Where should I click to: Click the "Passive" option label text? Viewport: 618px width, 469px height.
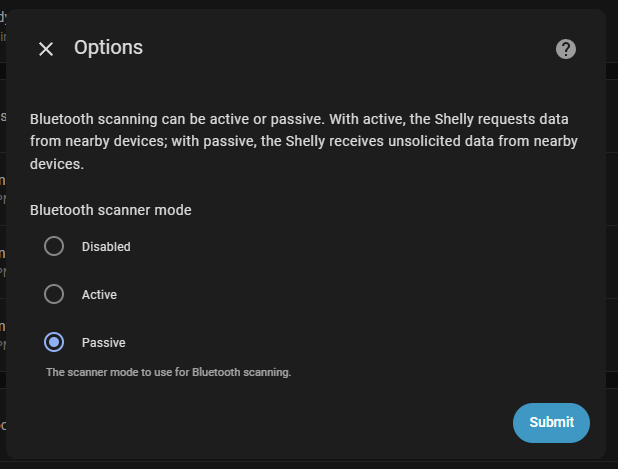(x=104, y=343)
